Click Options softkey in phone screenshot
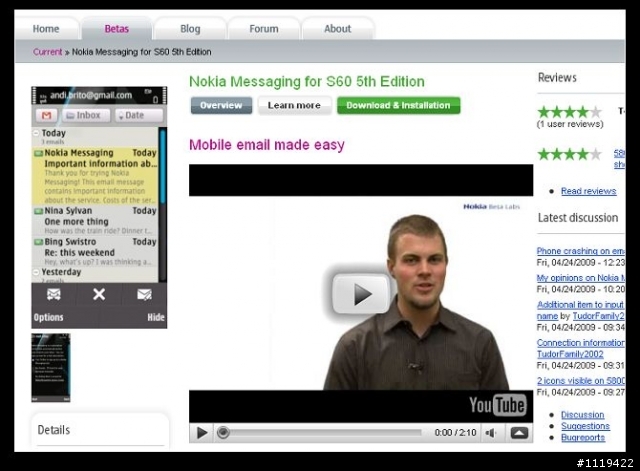Screen dimensions: 640x471 49,317
